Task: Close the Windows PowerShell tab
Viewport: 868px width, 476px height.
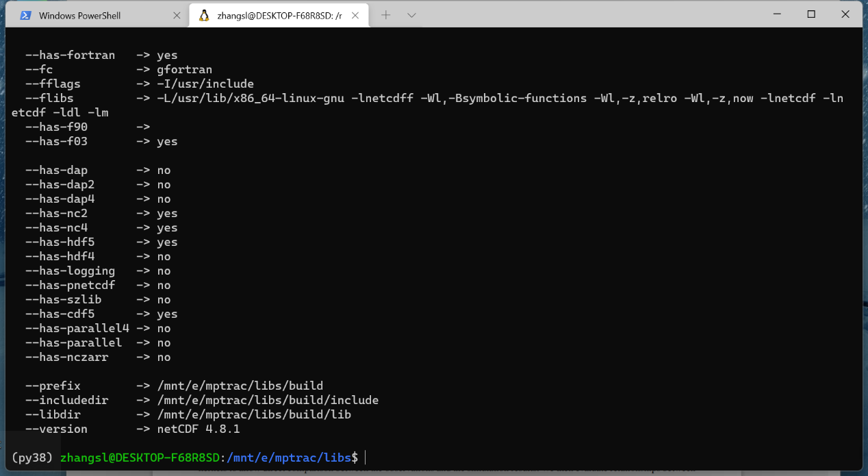Action: click(177, 15)
